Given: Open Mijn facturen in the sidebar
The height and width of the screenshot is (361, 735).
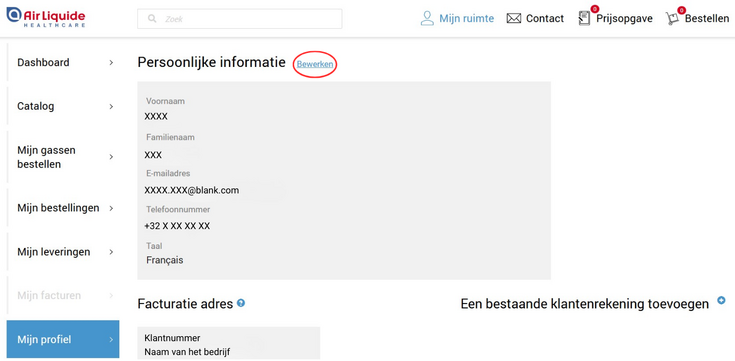Looking at the screenshot, I should pos(63,295).
